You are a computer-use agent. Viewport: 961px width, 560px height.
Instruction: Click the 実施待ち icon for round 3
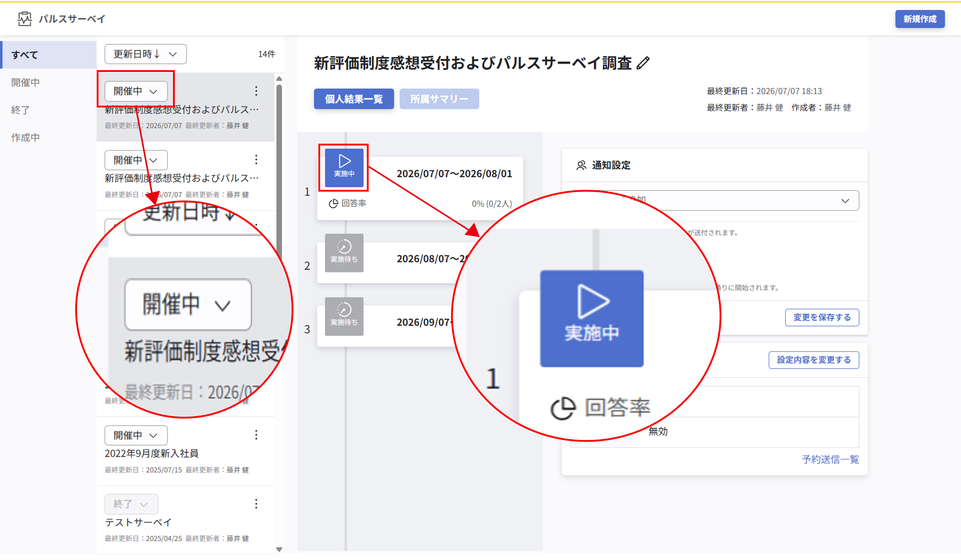(344, 316)
